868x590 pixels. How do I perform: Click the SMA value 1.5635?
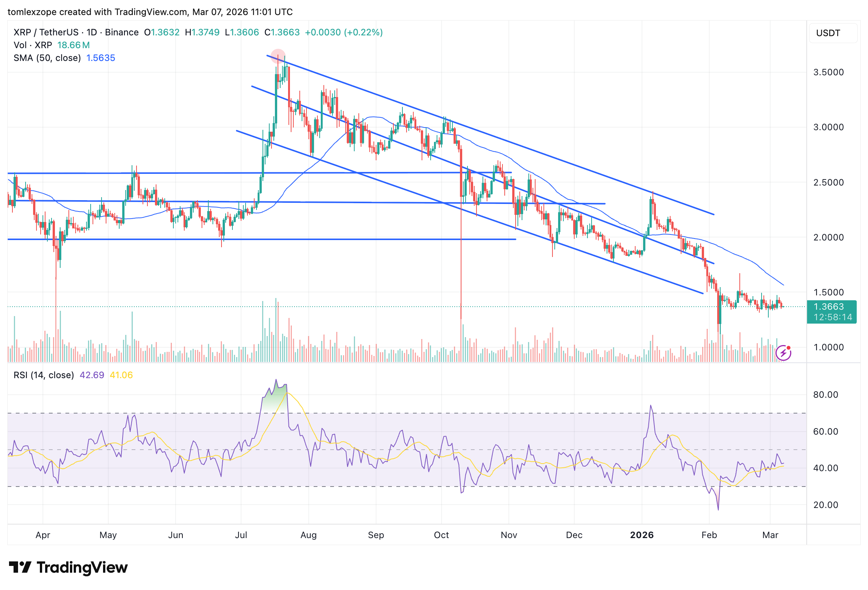(100, 58)
